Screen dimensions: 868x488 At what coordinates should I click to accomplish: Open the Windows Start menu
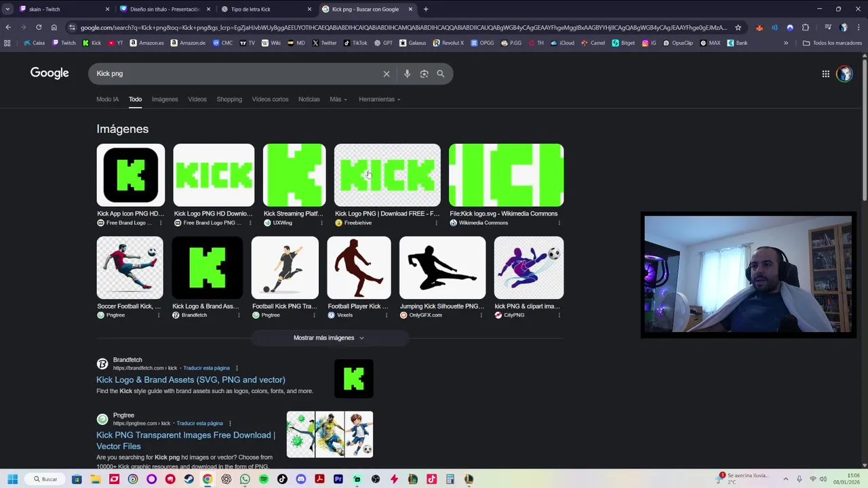12,479
